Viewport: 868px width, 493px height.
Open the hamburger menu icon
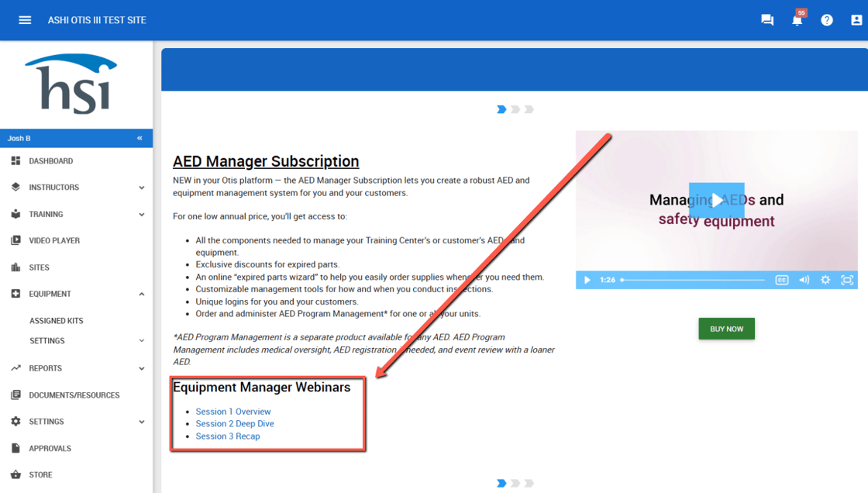coord(25,20)
